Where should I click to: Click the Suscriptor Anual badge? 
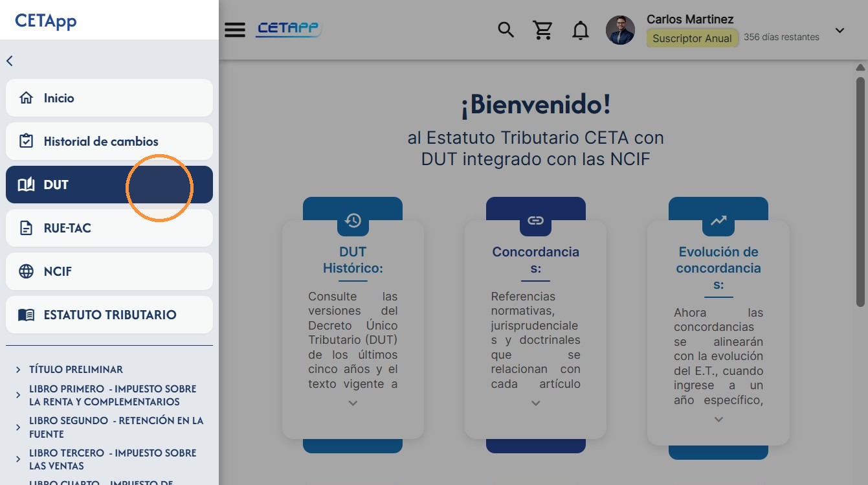(x=692, y=38)
